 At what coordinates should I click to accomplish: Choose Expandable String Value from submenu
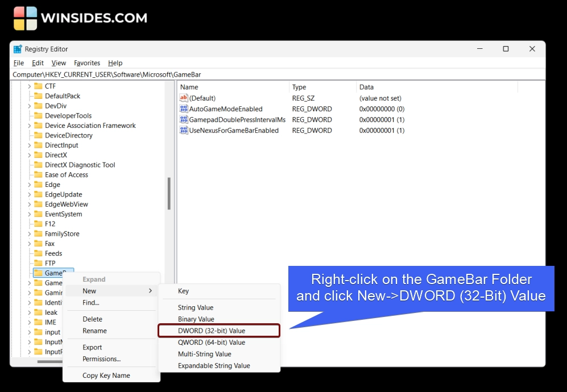[x=219, y=366]
